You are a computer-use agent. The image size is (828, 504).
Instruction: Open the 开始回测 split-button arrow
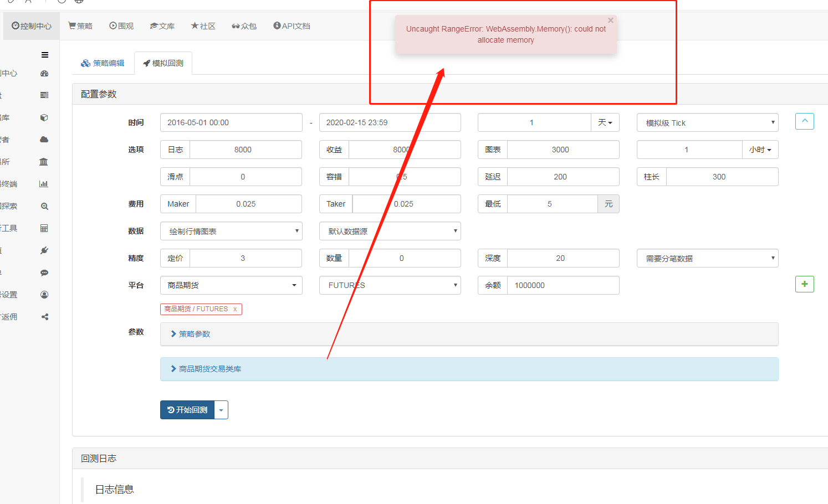221,410
